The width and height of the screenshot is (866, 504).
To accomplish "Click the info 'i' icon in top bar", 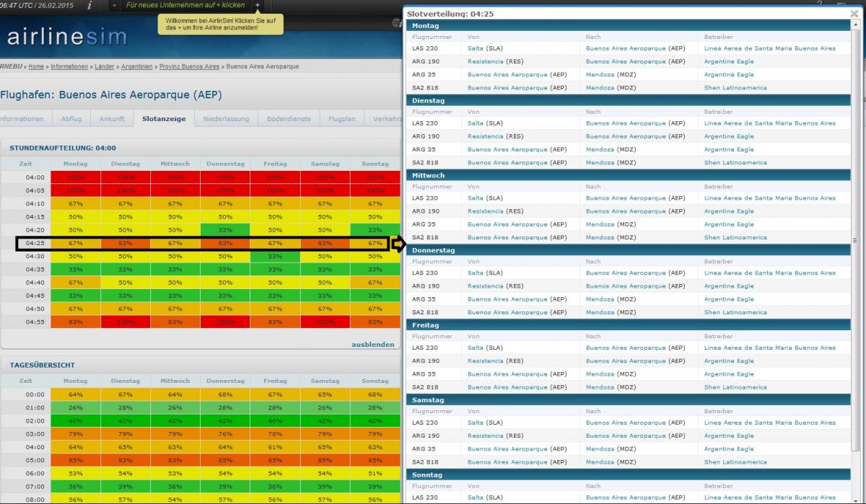I will click(x=89, y=5).
